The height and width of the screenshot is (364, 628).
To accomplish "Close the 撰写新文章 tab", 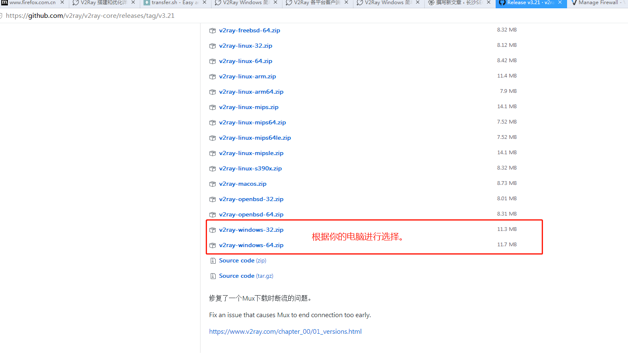I will 489,2.
